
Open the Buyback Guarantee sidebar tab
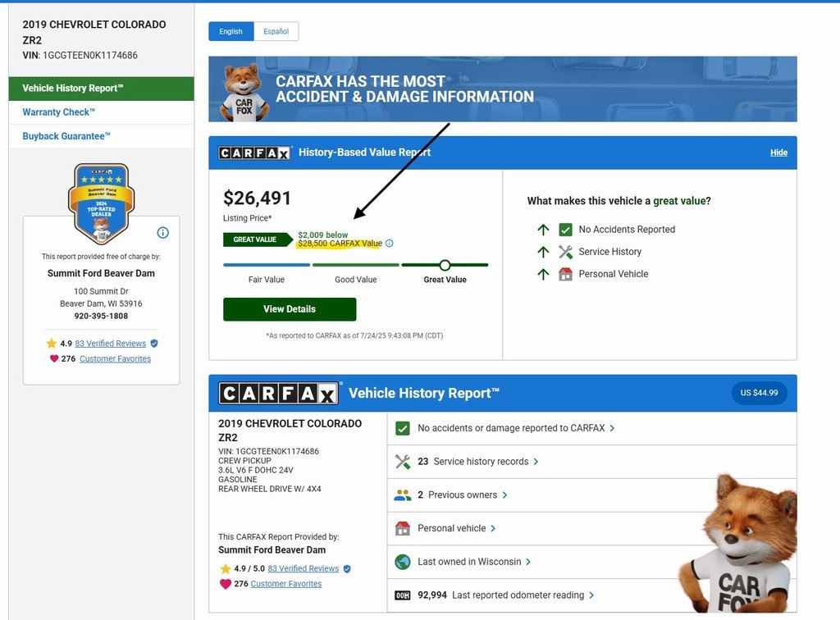(x=101, y=136)
